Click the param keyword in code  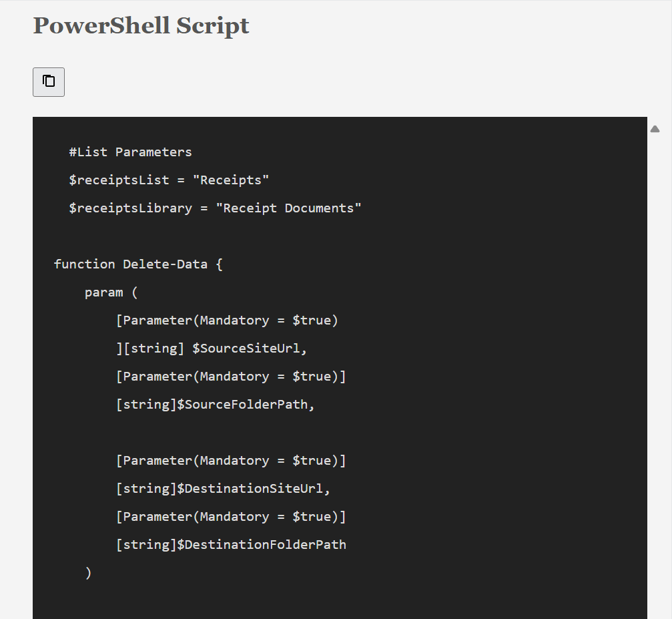click(x=103, y=292)
